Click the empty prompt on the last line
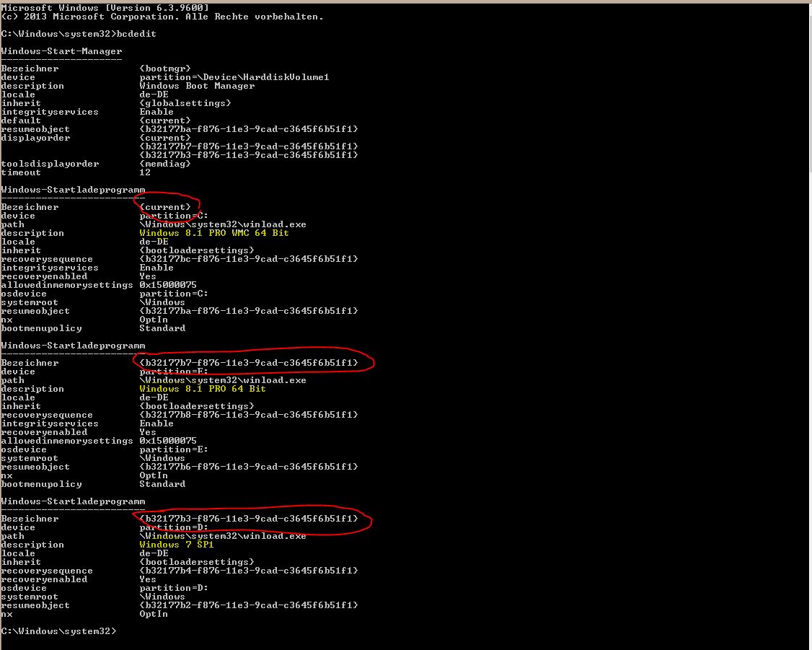 click(59, 631)
